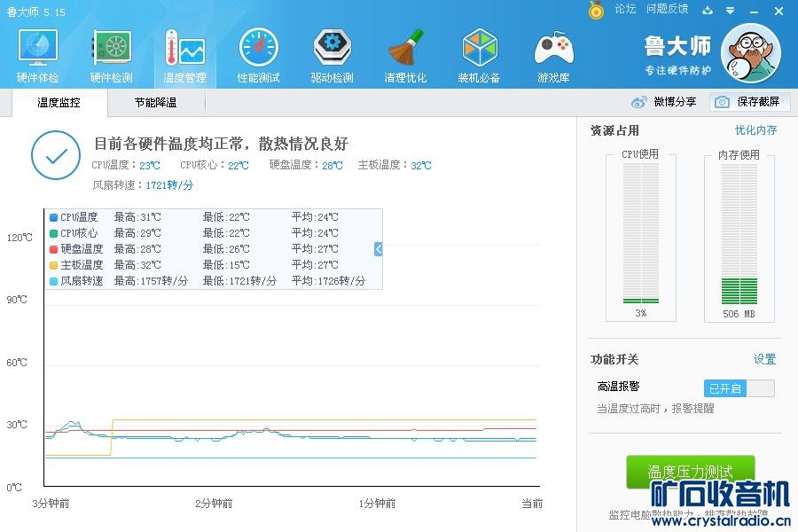Click the 风扇转速 value 1721转/分

pyautogui.click(x=169, y=184)
